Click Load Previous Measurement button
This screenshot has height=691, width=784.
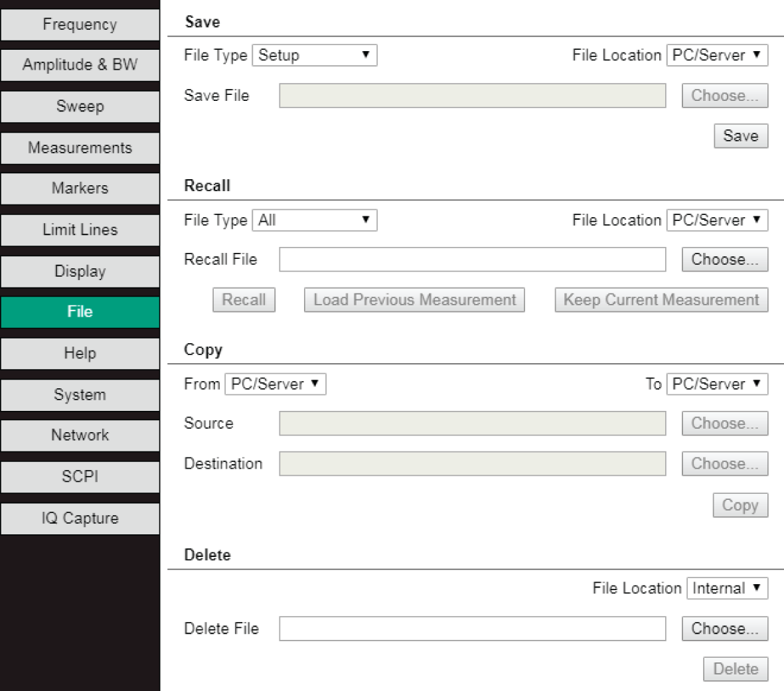point(414,300)
